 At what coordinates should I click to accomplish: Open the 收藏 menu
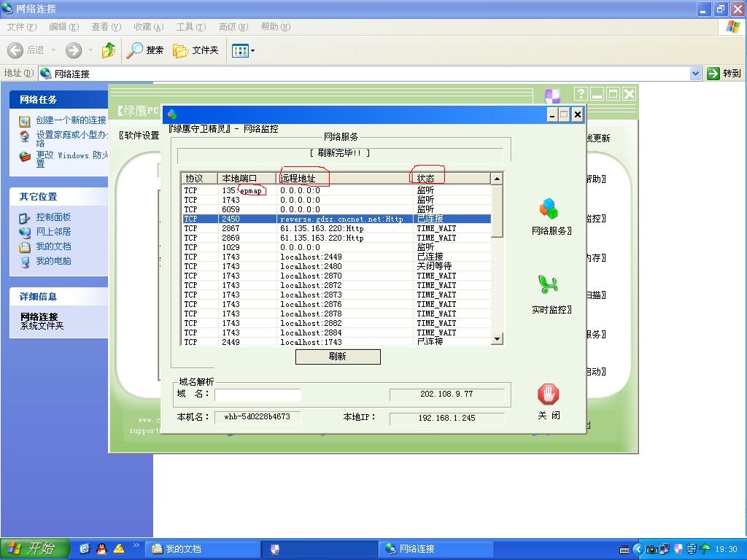149,27
